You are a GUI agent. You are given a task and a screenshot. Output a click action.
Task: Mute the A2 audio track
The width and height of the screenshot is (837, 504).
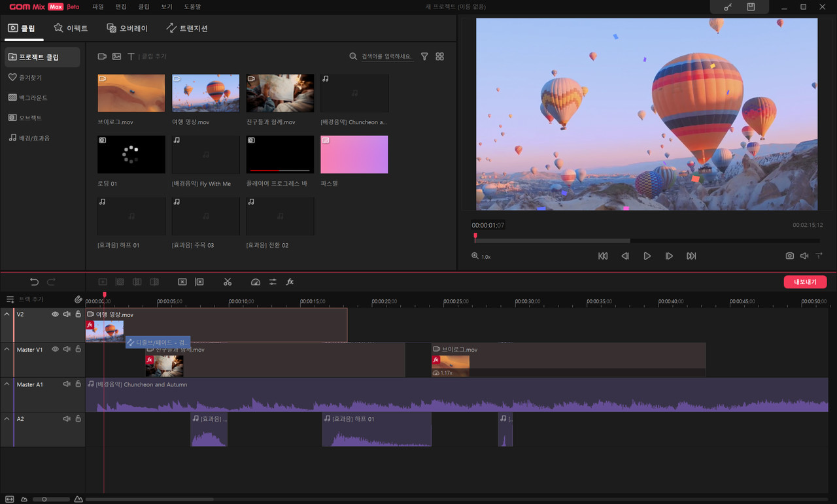point(67,418)
